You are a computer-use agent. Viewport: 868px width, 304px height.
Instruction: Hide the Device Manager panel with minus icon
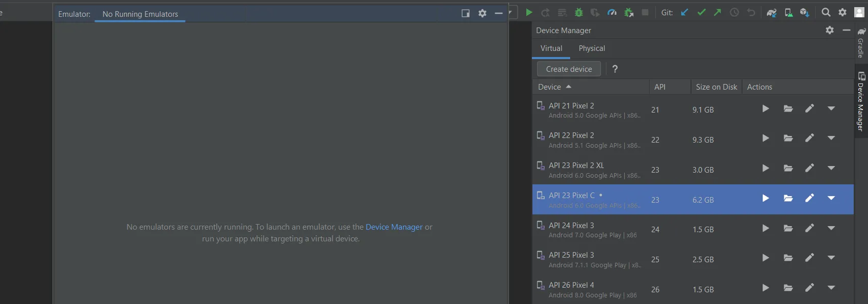point(847,30)
